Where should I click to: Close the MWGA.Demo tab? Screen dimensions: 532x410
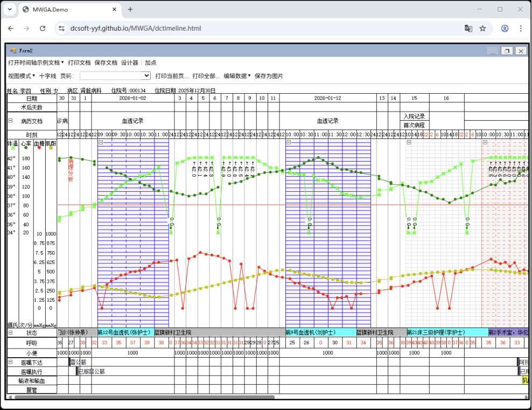[x=114, y=10]
